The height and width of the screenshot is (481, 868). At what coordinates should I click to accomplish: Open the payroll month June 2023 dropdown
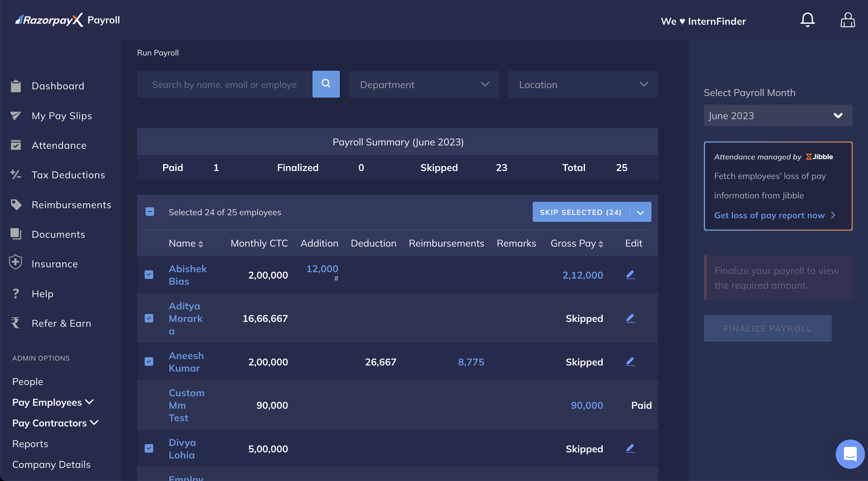tap(778, 116)
